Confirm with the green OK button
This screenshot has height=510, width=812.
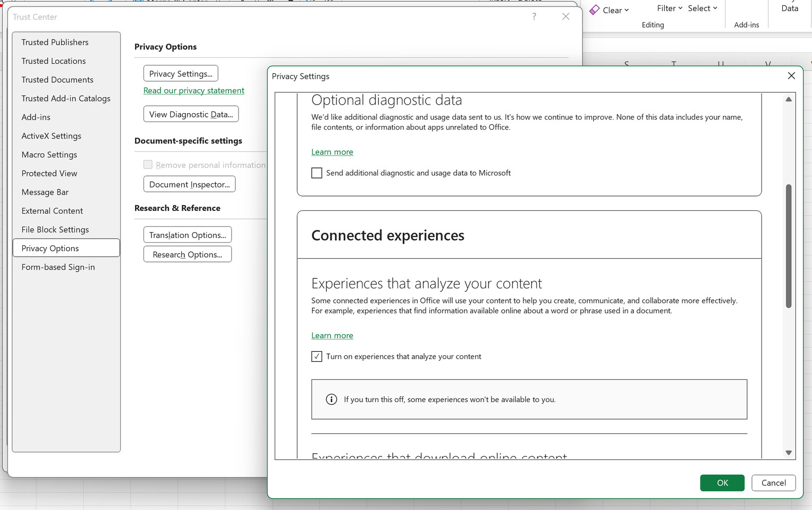click(x=722, y=483)
